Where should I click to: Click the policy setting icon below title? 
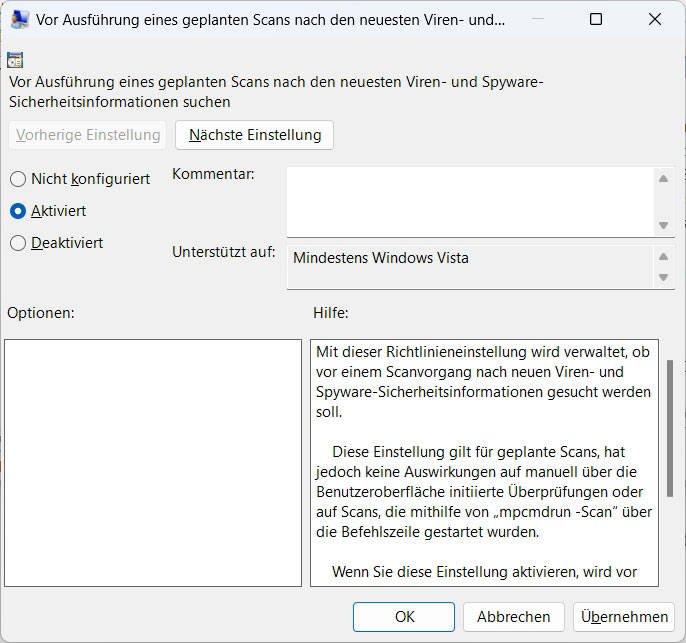pyautogui.click(x=15, y=60)
